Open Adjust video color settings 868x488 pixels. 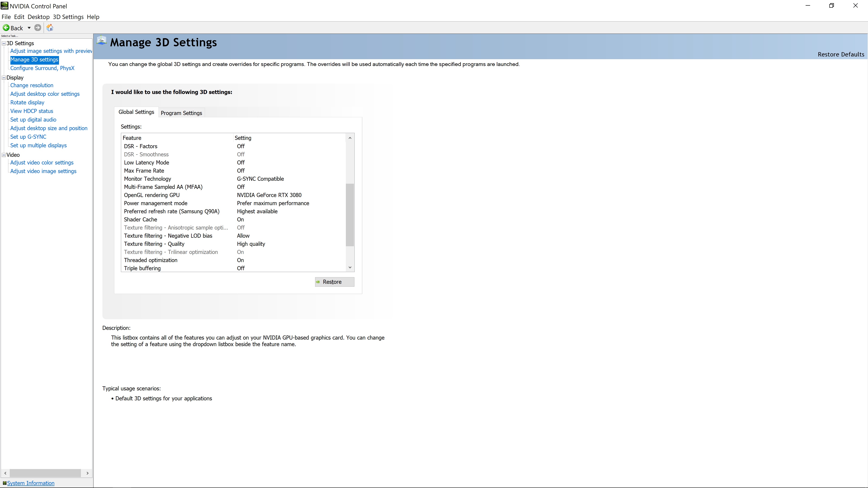pyautogui.click(x=42, y=163)
